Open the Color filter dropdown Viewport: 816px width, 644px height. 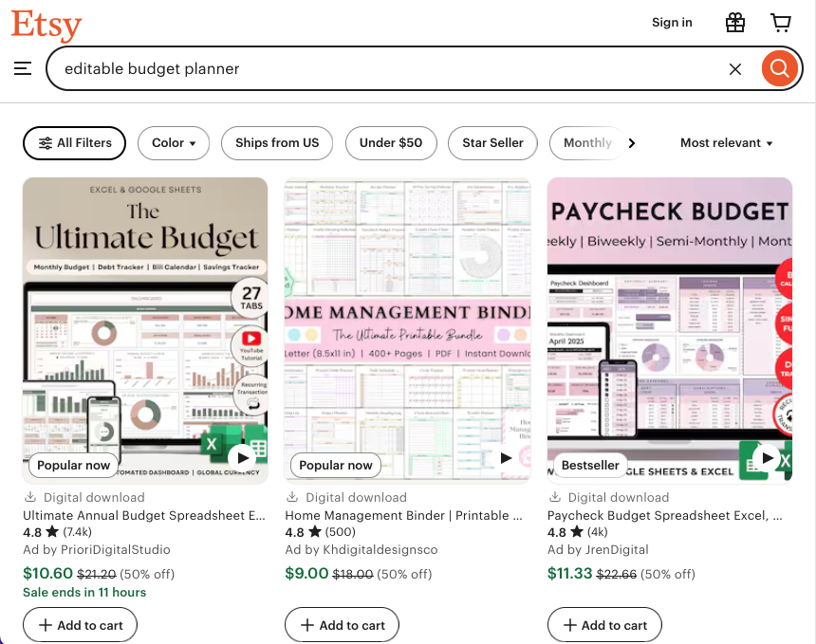173,142
